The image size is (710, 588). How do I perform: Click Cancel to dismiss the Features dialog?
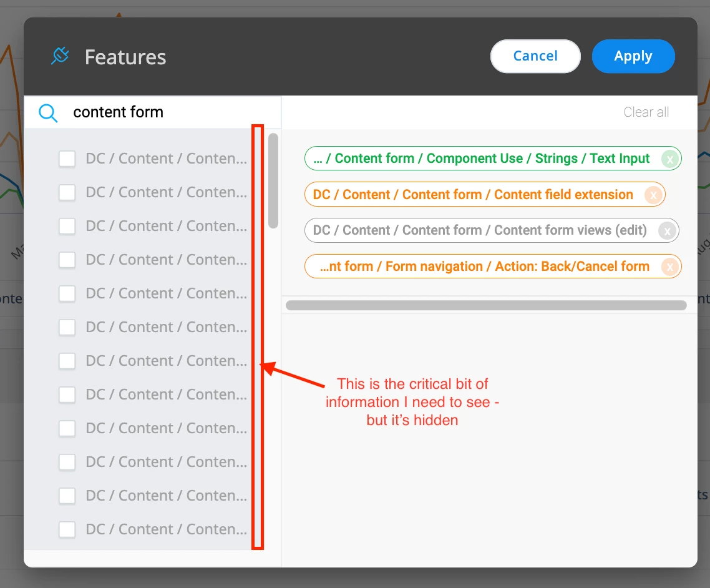pos(535,56)
